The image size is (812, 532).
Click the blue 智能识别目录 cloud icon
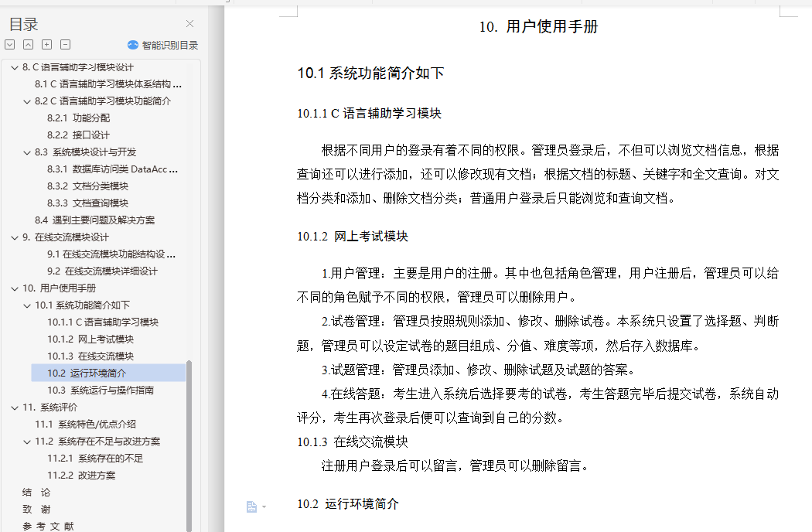pyautogui.click(x=133, y=45)
